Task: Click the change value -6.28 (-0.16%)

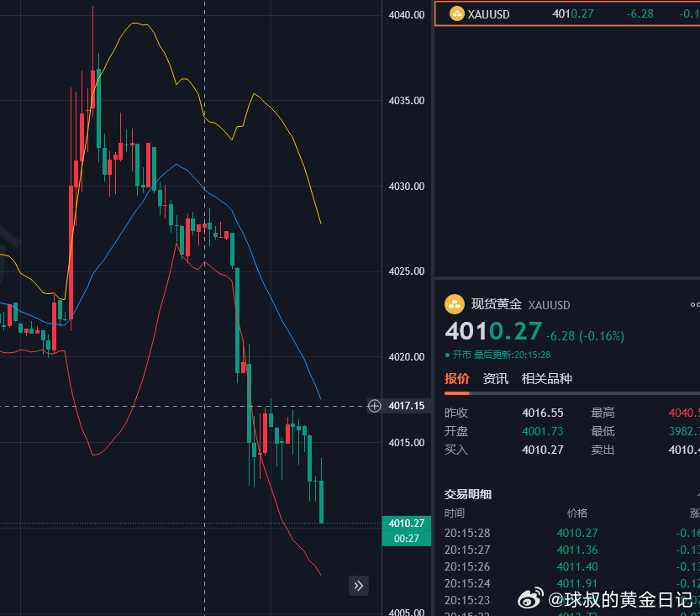Action: coord(585,335)
